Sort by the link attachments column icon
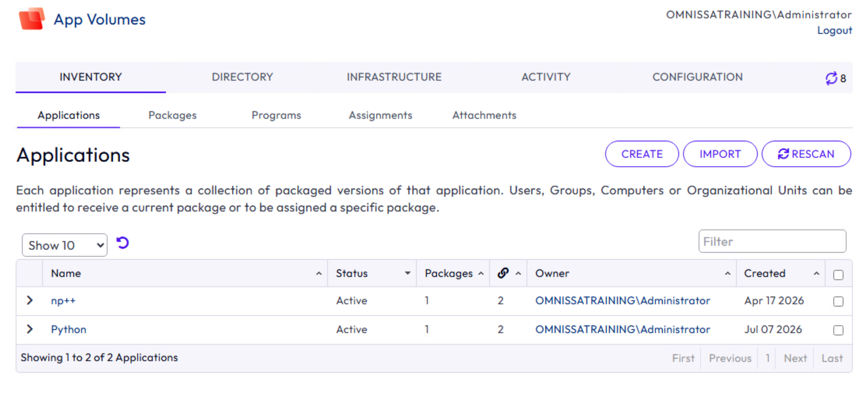The width and height of the screenshot is (868, 395). 503,273
